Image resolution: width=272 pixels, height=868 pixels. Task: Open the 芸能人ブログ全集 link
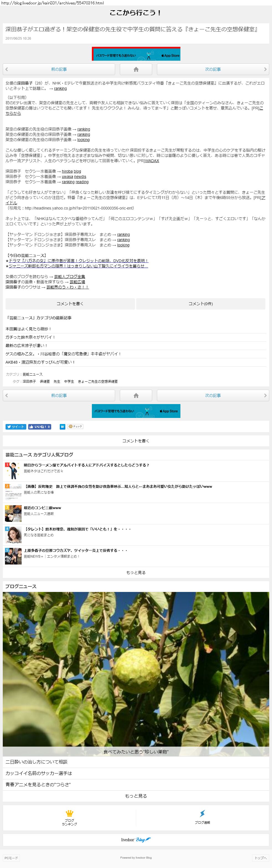69,277
